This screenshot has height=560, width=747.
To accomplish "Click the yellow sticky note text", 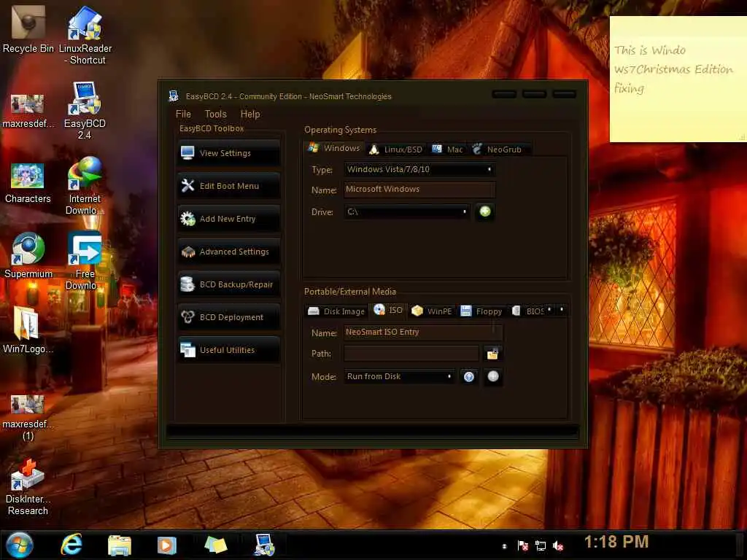I will coord(673,69).
